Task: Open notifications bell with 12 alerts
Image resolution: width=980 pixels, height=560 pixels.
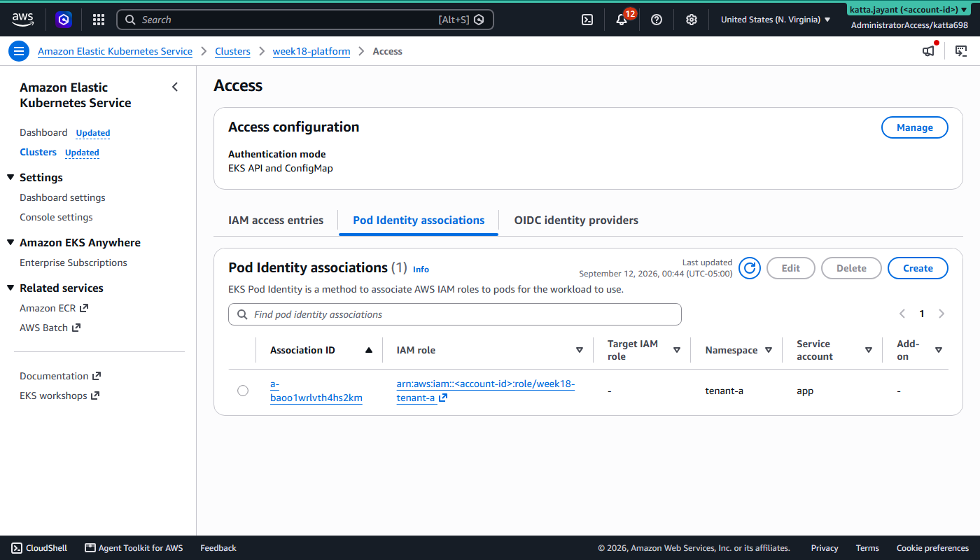Action: [x=622, y=20]
